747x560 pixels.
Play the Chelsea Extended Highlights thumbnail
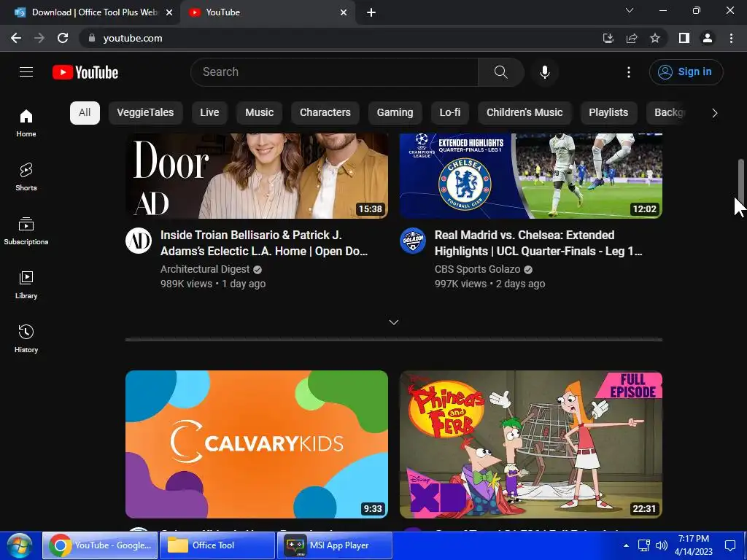pyautogui.click(x=531, y=176)
